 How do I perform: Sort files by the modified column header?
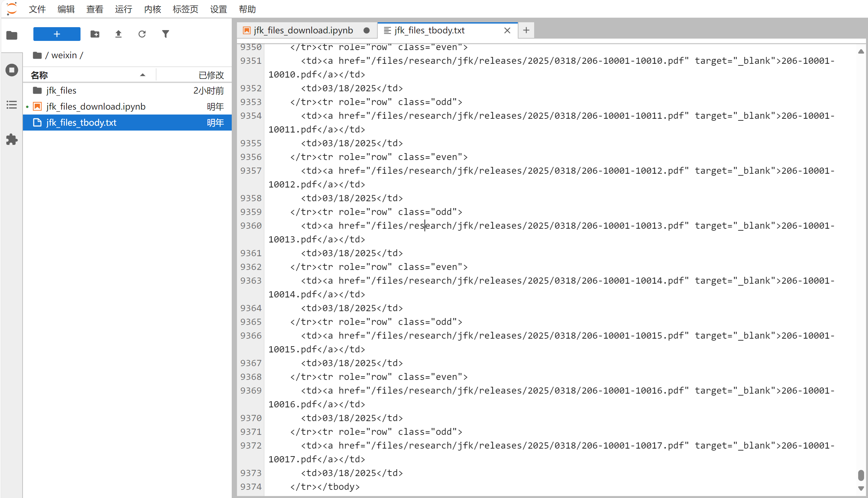click(211, 75)
